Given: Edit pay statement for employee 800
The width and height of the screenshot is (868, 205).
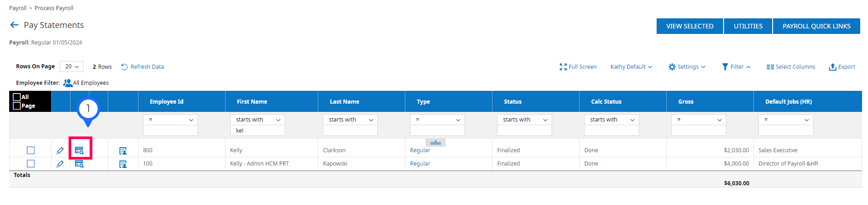Looking at the screenshot, I should coord(60,150).
